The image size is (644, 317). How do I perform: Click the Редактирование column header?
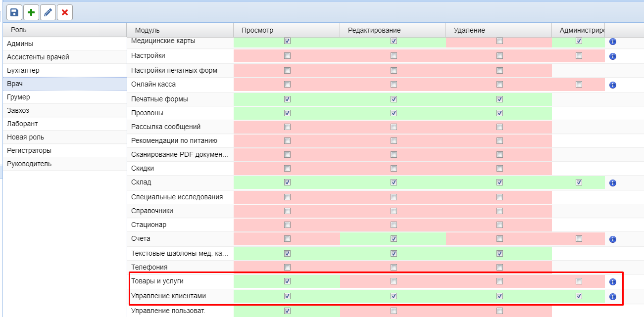click(374, 30)
